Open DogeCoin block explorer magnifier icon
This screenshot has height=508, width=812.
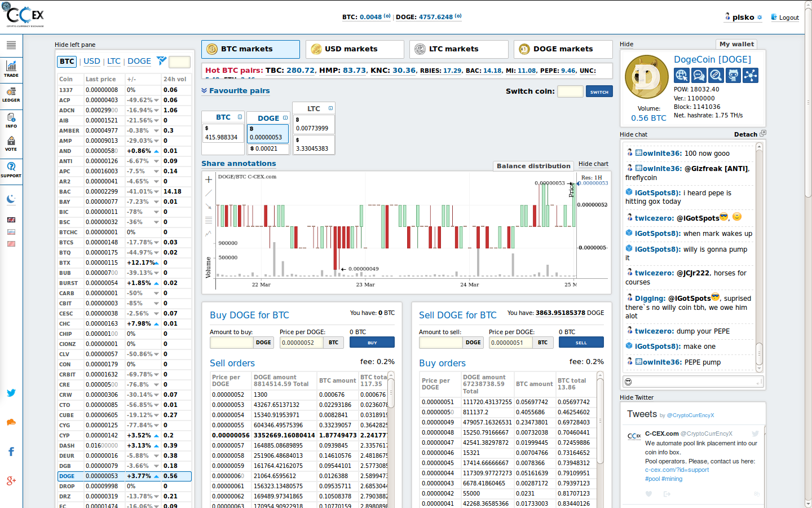[716, 75]
